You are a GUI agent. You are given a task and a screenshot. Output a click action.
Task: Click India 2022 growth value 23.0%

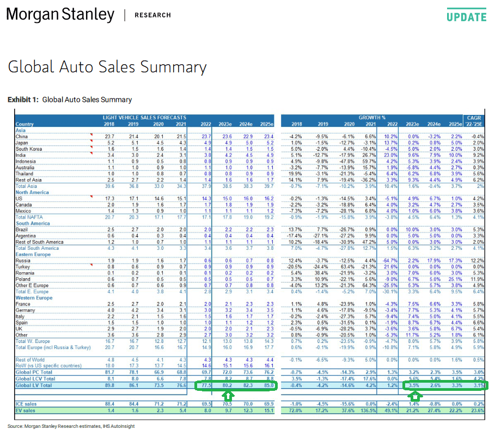[390, 155]
